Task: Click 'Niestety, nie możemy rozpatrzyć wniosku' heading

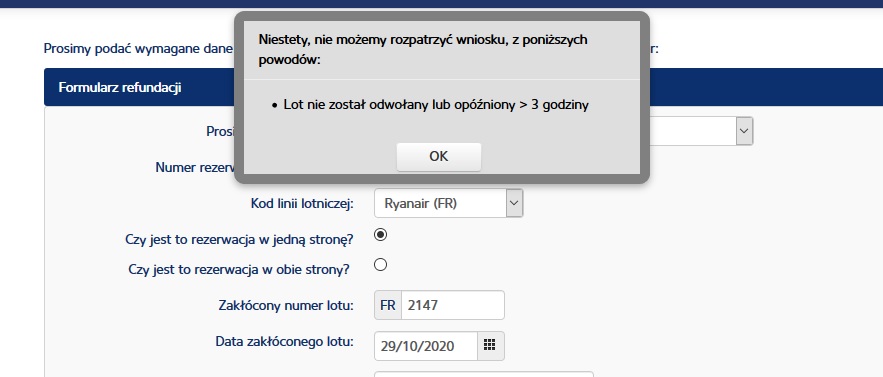Action: point(423,49)
